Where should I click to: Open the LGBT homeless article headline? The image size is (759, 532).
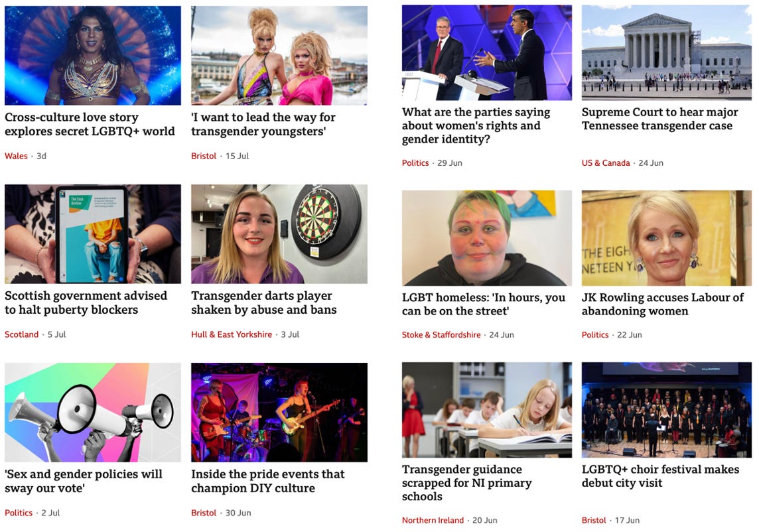pyautogui.click(x=484, y=304)
